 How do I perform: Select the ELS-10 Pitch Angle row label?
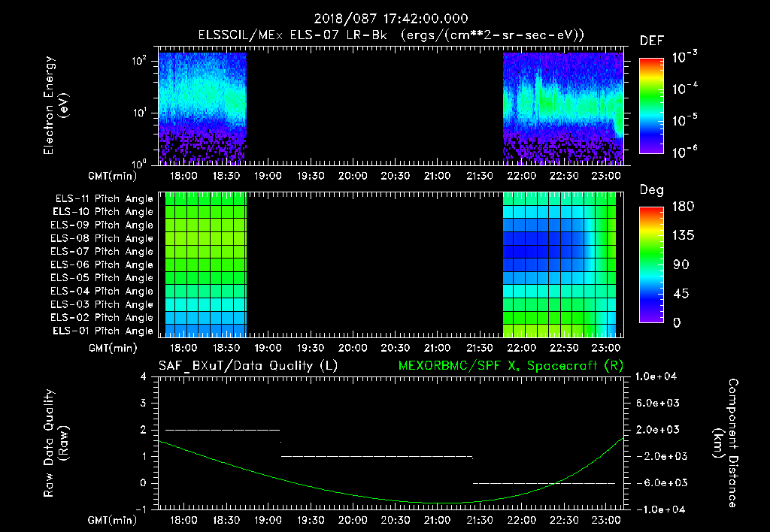click(103, 212)
